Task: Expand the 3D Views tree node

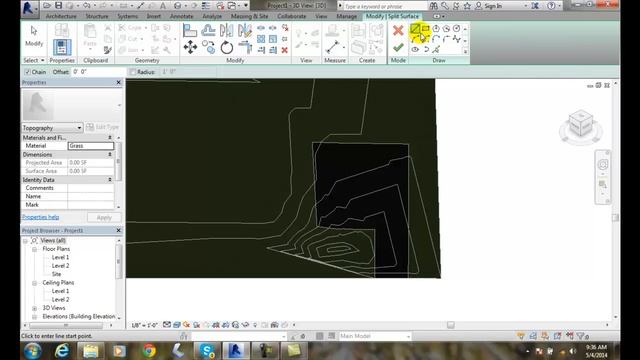Action: [x=35, y=308]
